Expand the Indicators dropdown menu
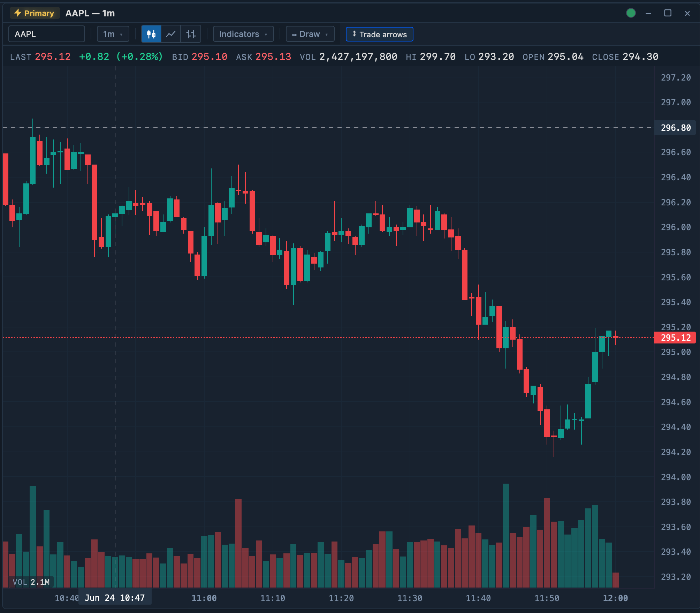 243,34
